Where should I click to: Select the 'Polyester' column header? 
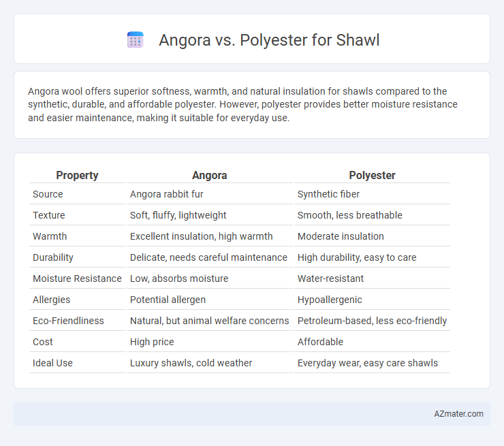[373, 175]
